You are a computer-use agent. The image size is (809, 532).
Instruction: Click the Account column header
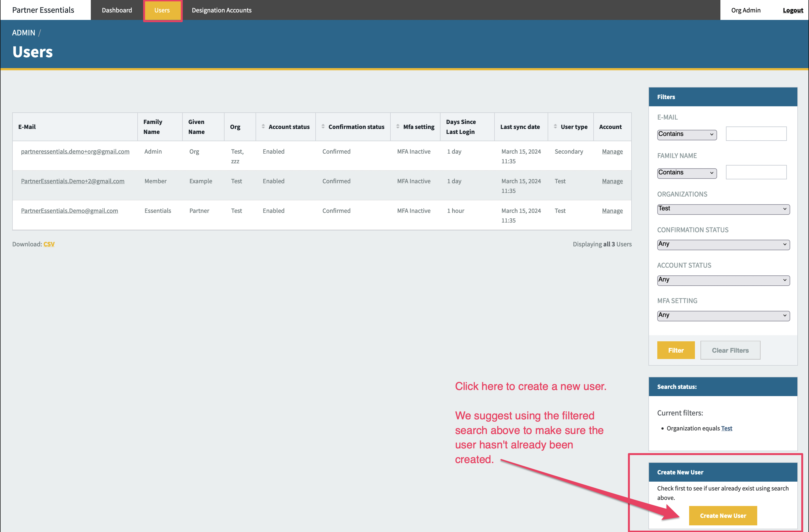[x=612, y=127]
